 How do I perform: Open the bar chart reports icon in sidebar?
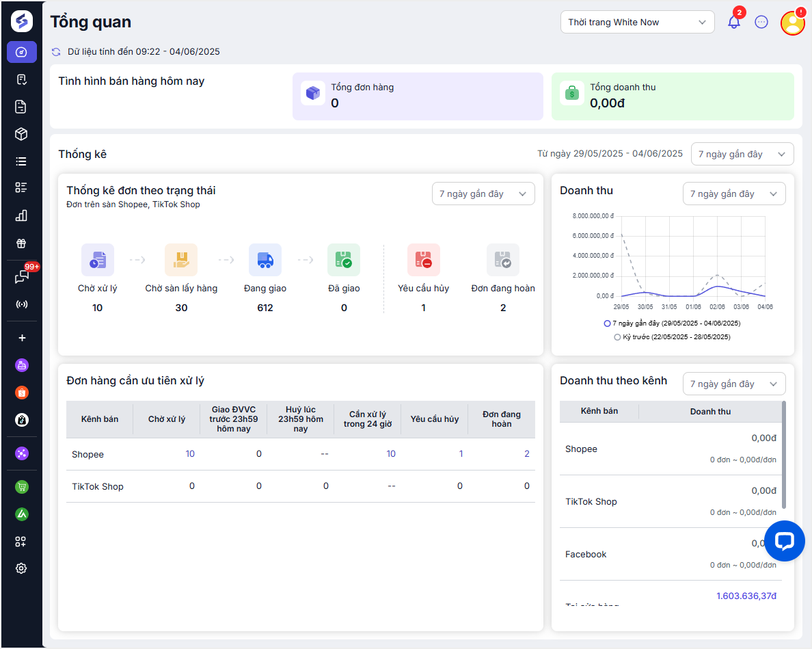pos(22,216)
